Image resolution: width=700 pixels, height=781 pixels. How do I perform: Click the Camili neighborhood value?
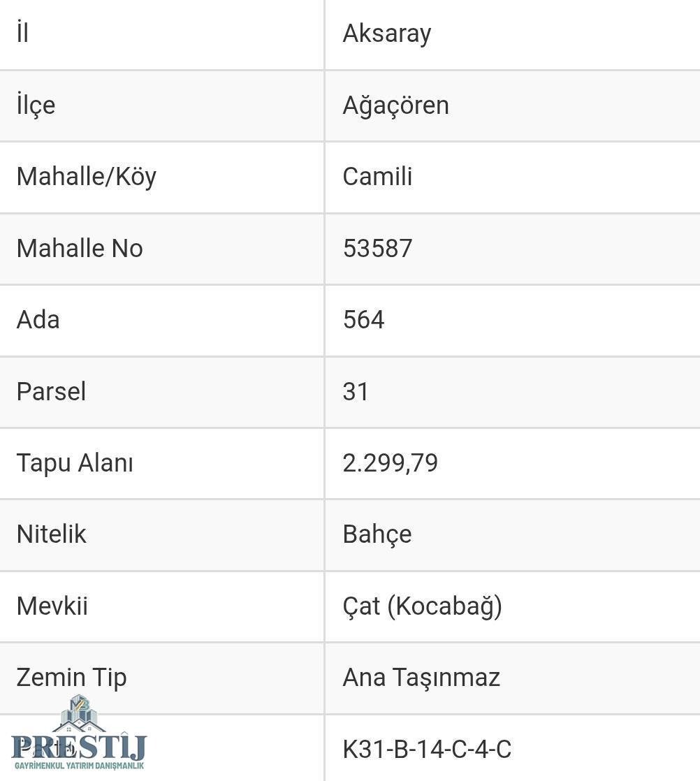tap(377, 177)
